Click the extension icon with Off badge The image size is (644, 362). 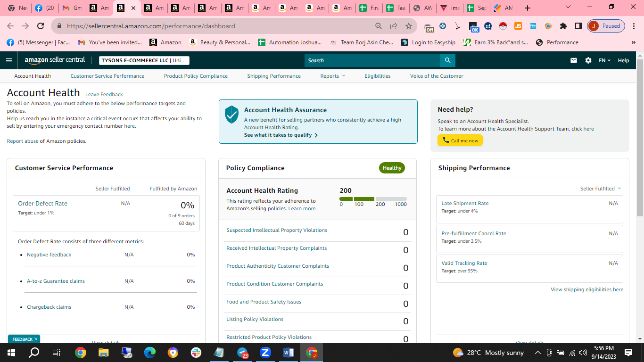pos(429,26)
